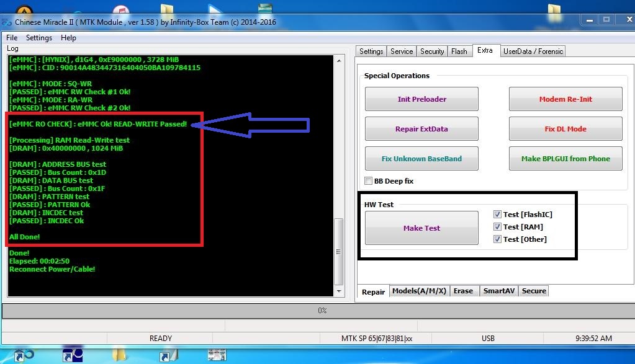Switch to Models(A/M/X) tab
The image size is (635, 364).
(419, 291)
